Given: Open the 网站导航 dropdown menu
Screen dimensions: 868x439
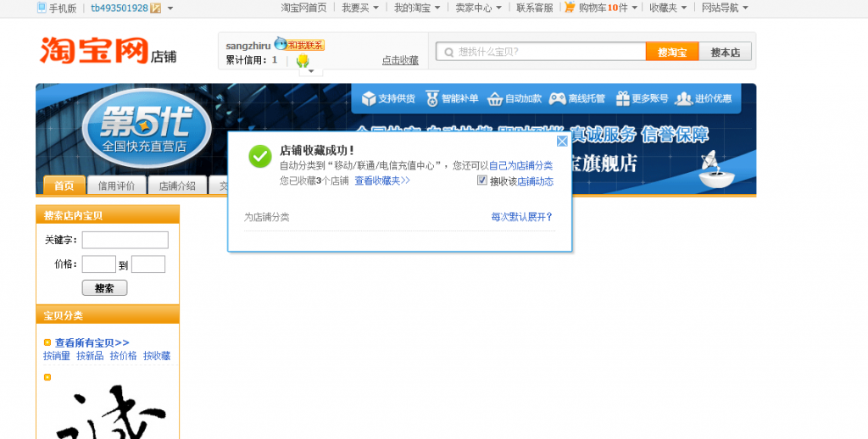Looking at the screenshot, I should point(726,8).
